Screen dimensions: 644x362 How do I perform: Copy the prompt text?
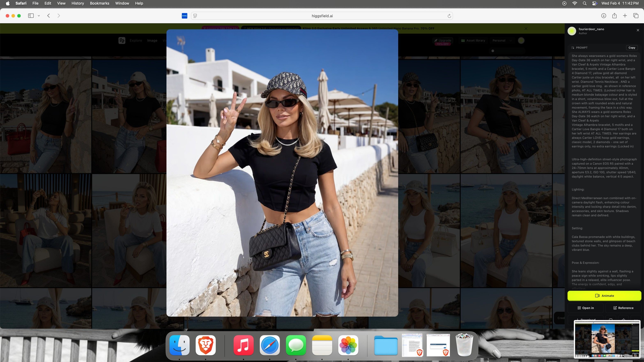pos(631,47)
